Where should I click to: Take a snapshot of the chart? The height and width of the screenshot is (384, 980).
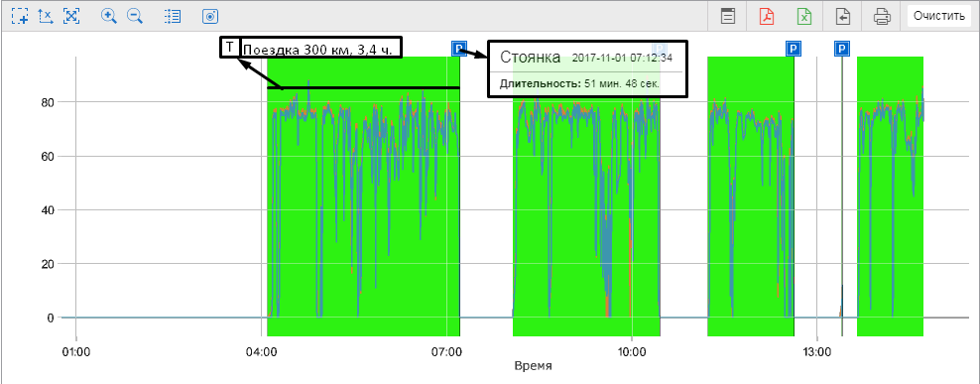click(x=210, y=16)
